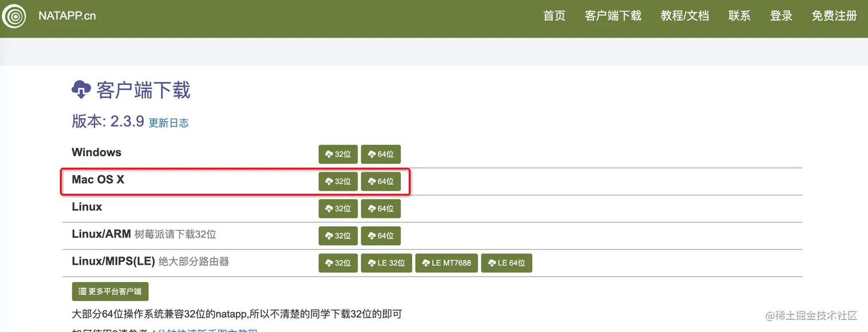Click the cloud download icon beside 客户端下载 heading
Screen dimensions: 868x332
(82, 90)
